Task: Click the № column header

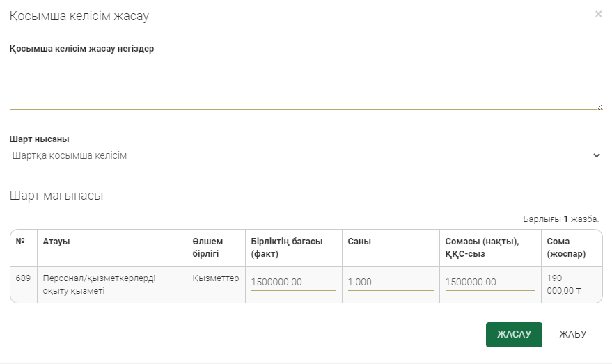Action: pos(20,242)
